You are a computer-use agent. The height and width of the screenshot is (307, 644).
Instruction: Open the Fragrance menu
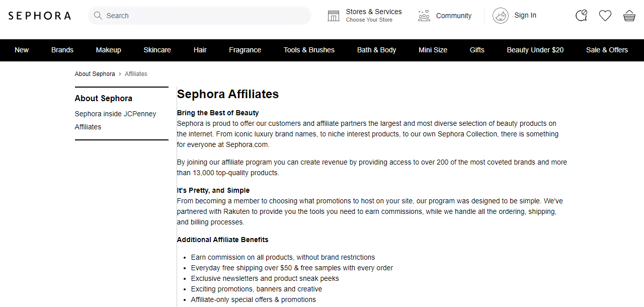pos(245,50)
